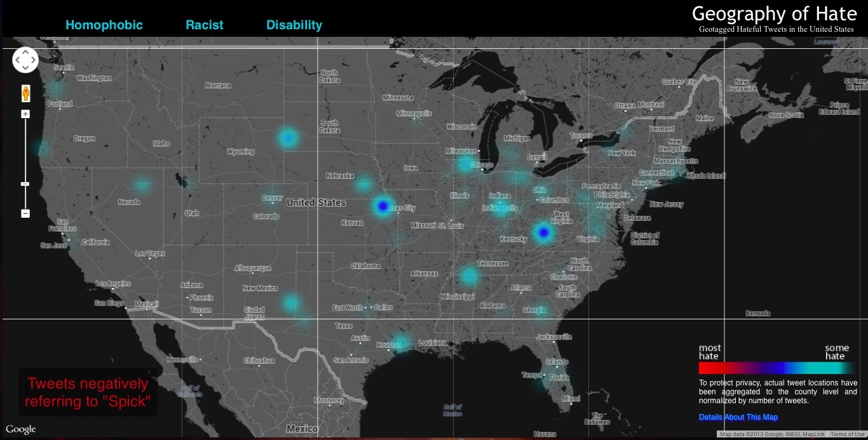Click the dark blue hotspot near Kansas City

(382, 206)
